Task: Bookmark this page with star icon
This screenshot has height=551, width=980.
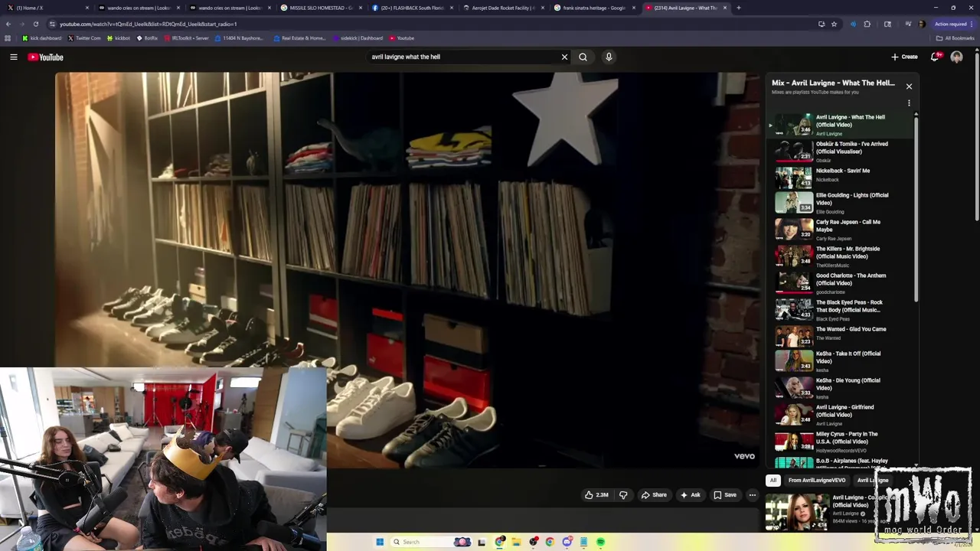Action: tap(834, 24)
